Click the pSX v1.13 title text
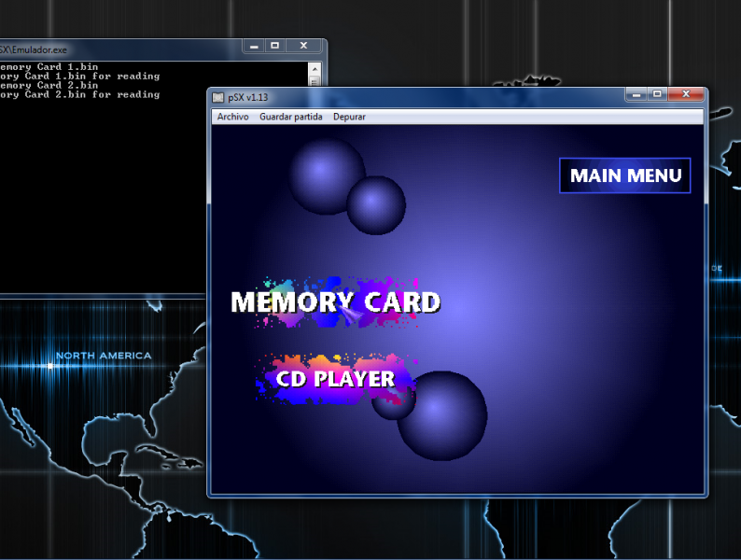This screenshot has width=741, height=560. (x=247, y=97)
